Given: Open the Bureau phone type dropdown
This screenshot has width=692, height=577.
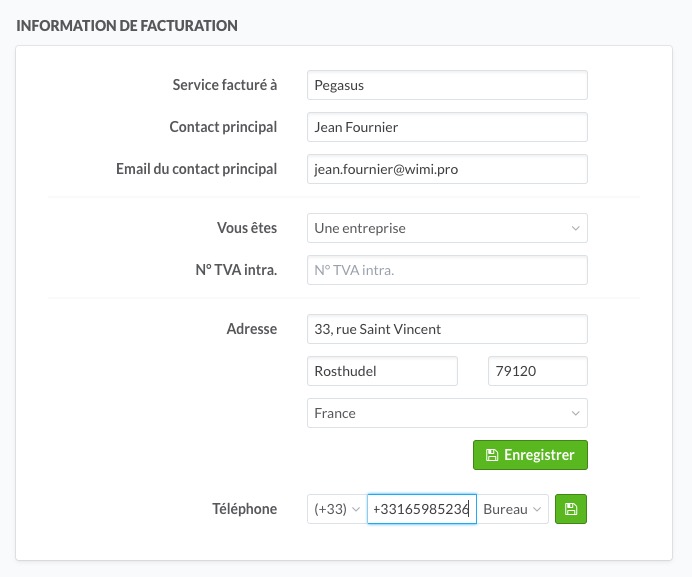Looking at the screenshot, I should coord(513,509).
